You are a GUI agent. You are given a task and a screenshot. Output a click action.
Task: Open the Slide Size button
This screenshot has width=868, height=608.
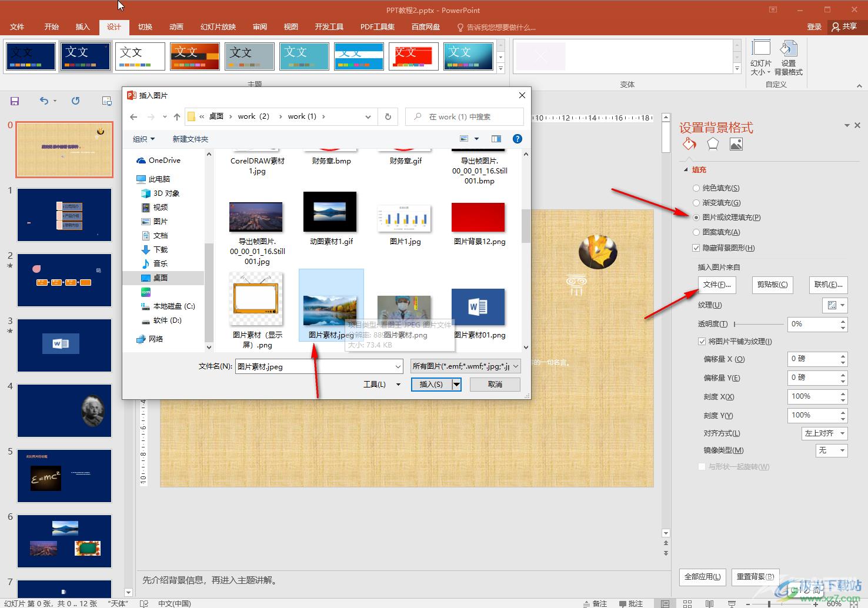coord(760,58)
